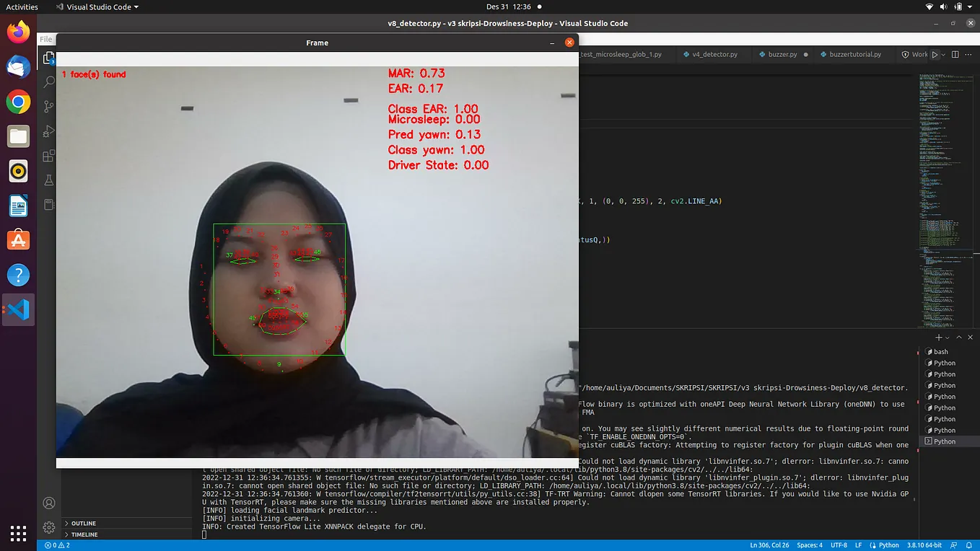Select the bash terminal in the terminal list
The width and height of the screenshot is (980, 551).
tap(940, 352)
